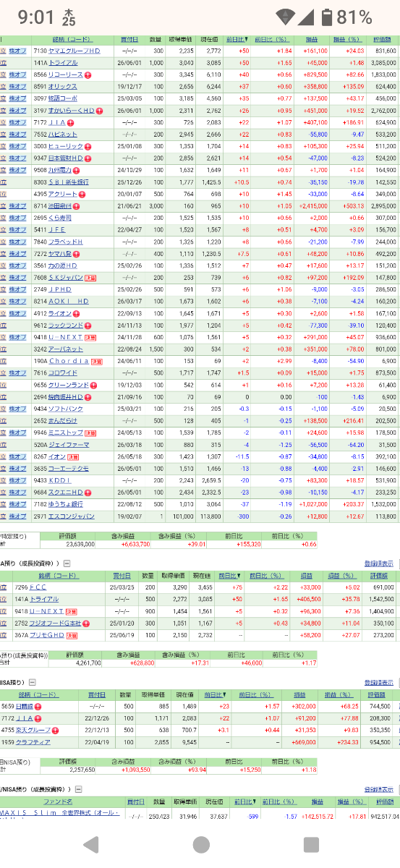This screenshot has width=400, height=868.
Task: Tap 株オプ link in the エスコンジャパン row
Action: (17, 516)
